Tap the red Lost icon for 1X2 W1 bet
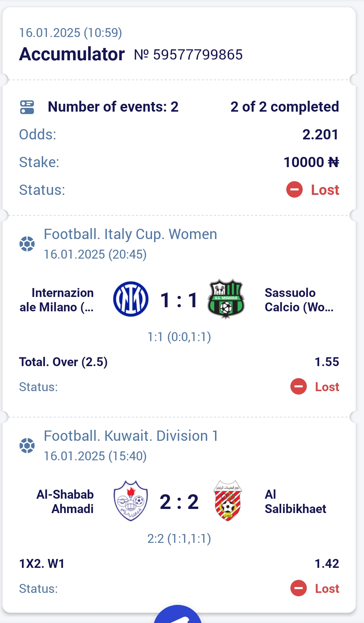Image resolution: width=364 pixels, height=623 pixels. pyautogui.click(x=299, y=588)
